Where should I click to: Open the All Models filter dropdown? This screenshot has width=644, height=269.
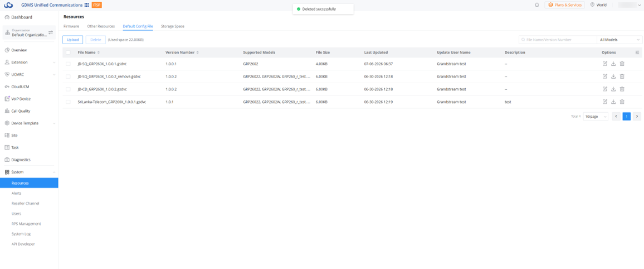coord(620,40)
